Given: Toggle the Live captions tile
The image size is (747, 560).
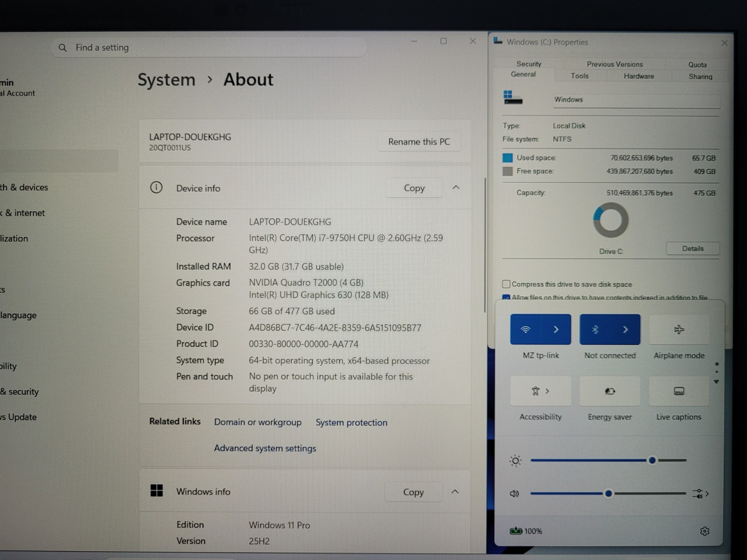Looking at the screenshot, I should point(679,391).
